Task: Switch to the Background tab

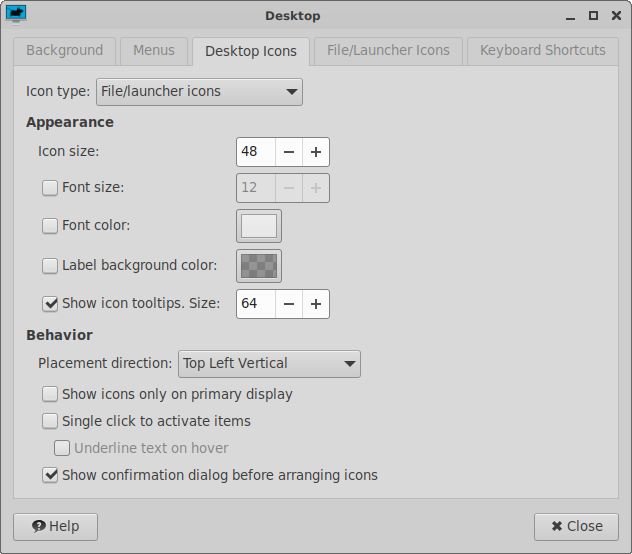Action: [x=64, y=51]
